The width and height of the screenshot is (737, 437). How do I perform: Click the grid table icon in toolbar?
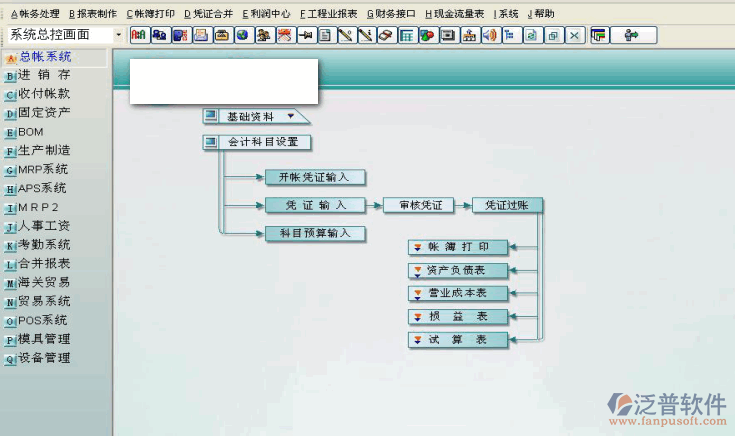(x=407, y=35)
